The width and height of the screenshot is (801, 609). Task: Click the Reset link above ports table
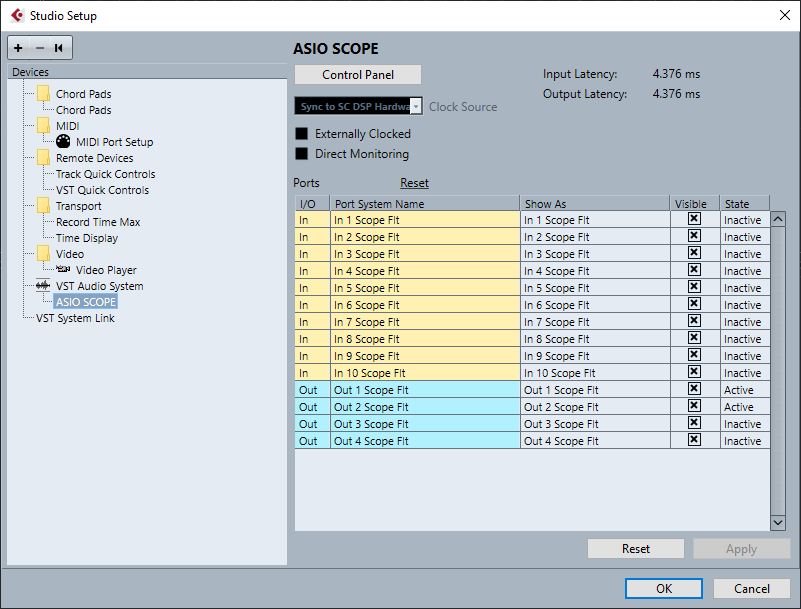point(414,183)
